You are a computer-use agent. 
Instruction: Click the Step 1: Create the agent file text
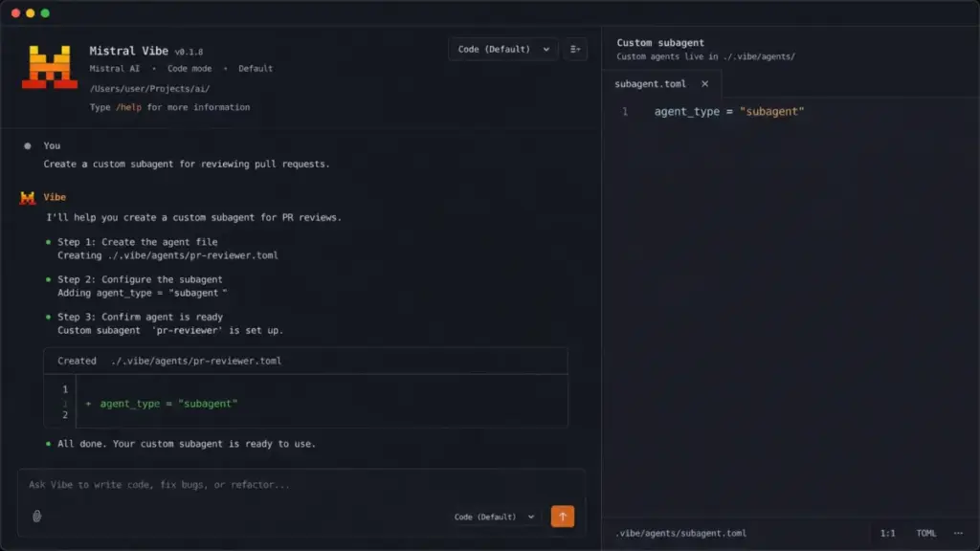click(138, 242)
